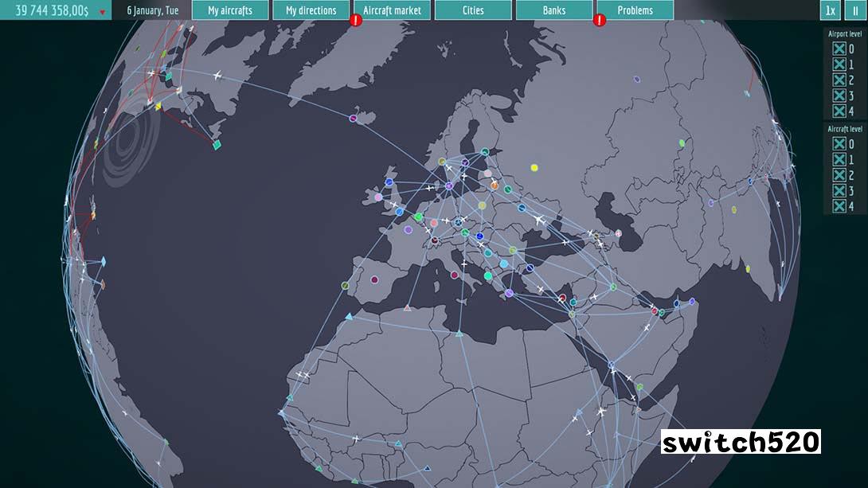Select the Iceland airport marker
868x488 pixels.
(354, 118)
